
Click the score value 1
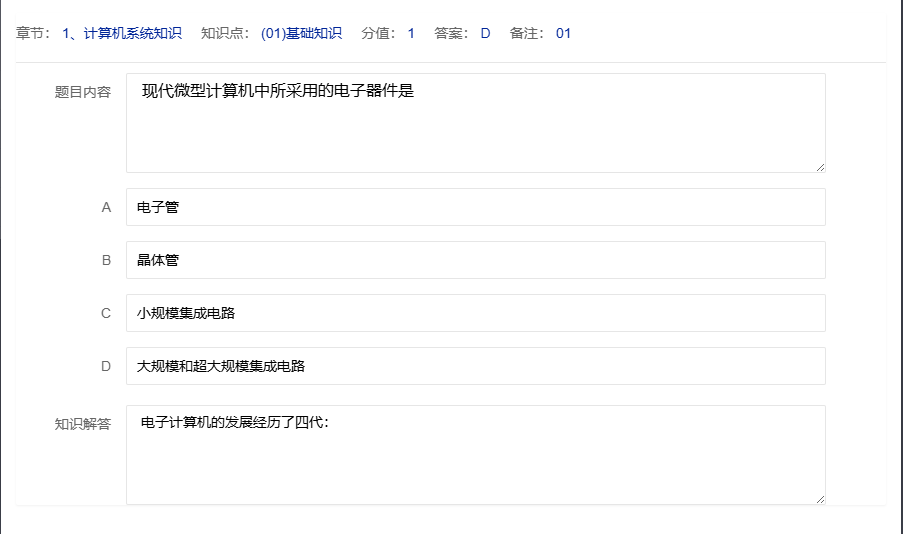pyautogui.click(x=411, y=33)
